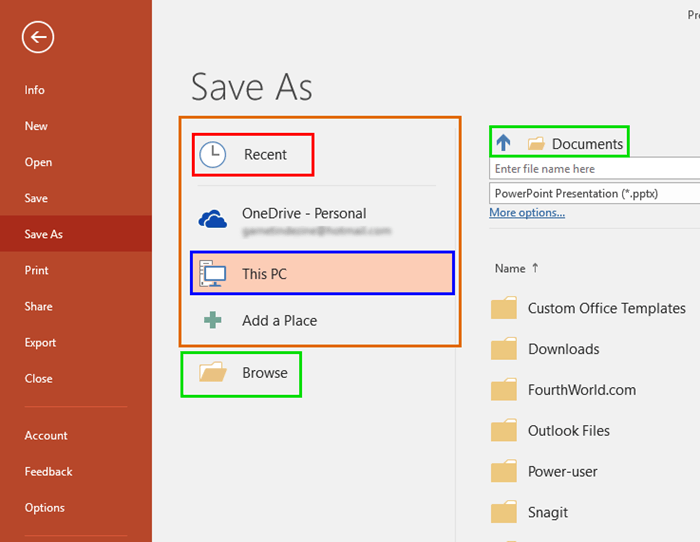The width and height of the screenshot is (700, 542).
Task: Click the OneDrive cloud icon
Action: (213, 219)
